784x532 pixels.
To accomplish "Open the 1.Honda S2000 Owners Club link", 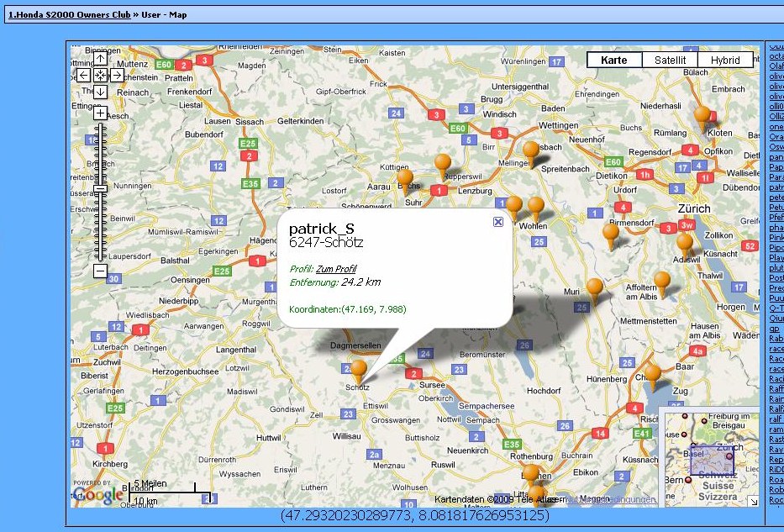I will [x=69, y=14].
